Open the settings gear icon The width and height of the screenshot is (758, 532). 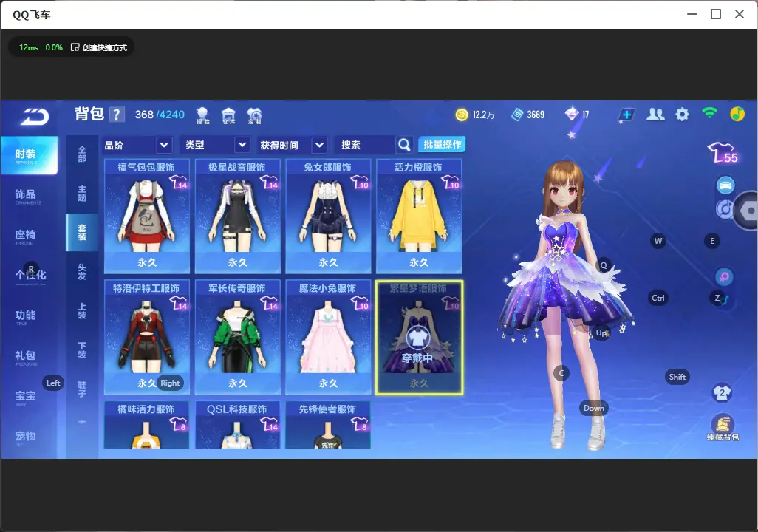click(682, 115)
